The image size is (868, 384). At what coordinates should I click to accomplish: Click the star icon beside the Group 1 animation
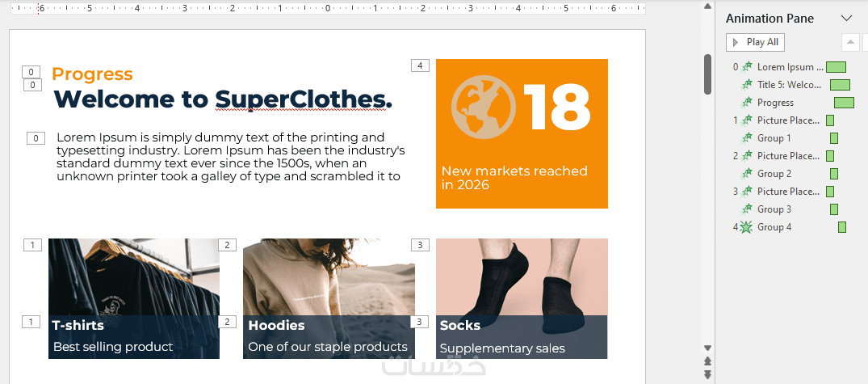747,138
